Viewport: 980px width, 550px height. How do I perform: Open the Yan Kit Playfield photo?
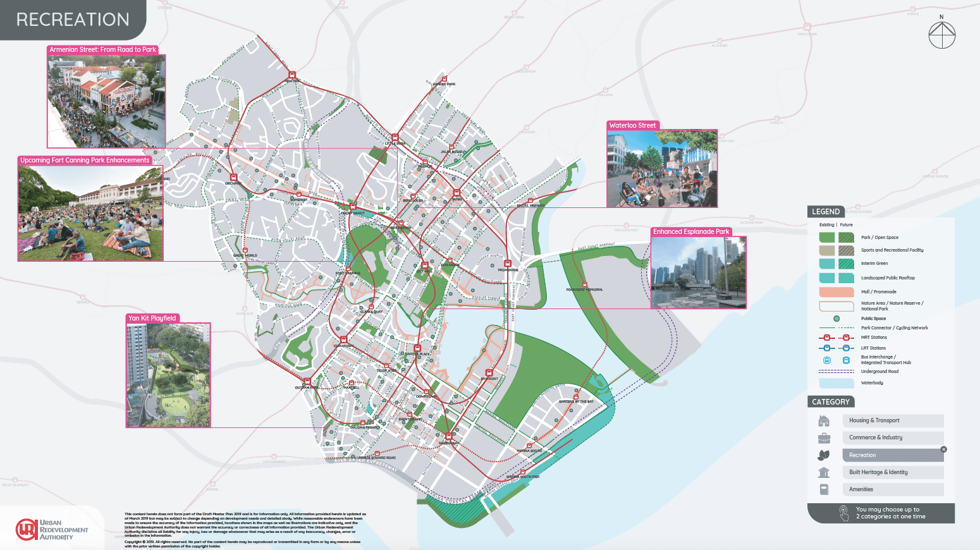(168, 376)
